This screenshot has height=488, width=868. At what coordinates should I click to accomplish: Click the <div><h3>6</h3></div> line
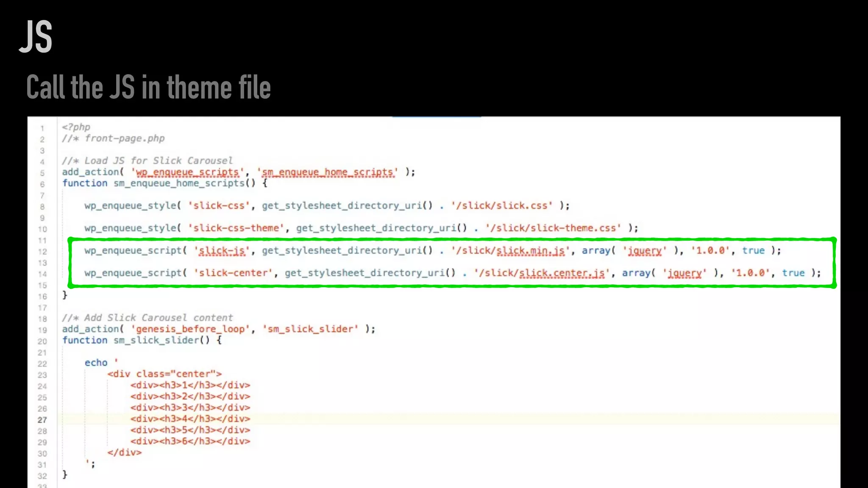[190, 441]
